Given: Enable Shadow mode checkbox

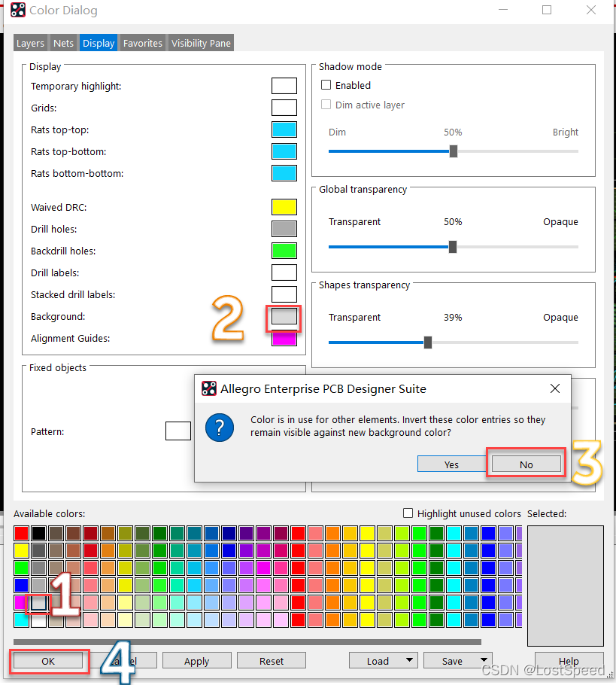Looking at the screenshot, I should (326, 86).
